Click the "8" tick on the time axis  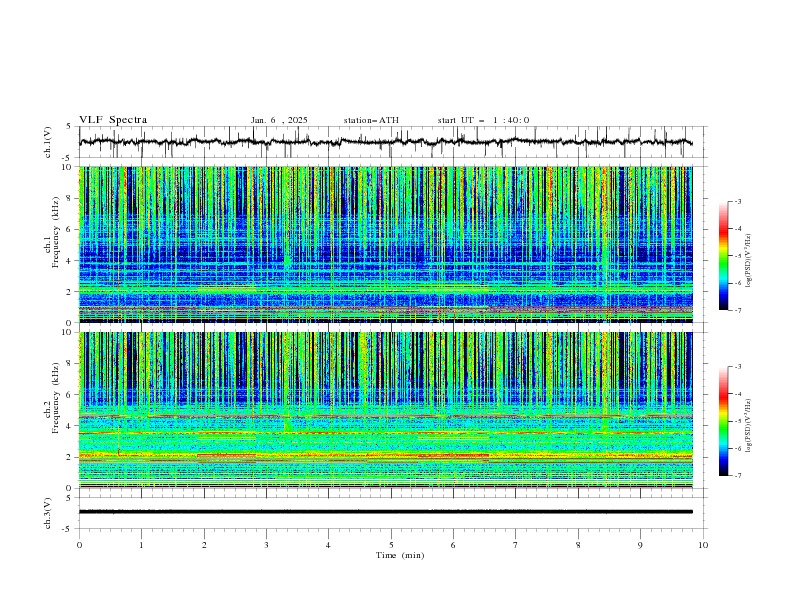click(x=578, y=545)
